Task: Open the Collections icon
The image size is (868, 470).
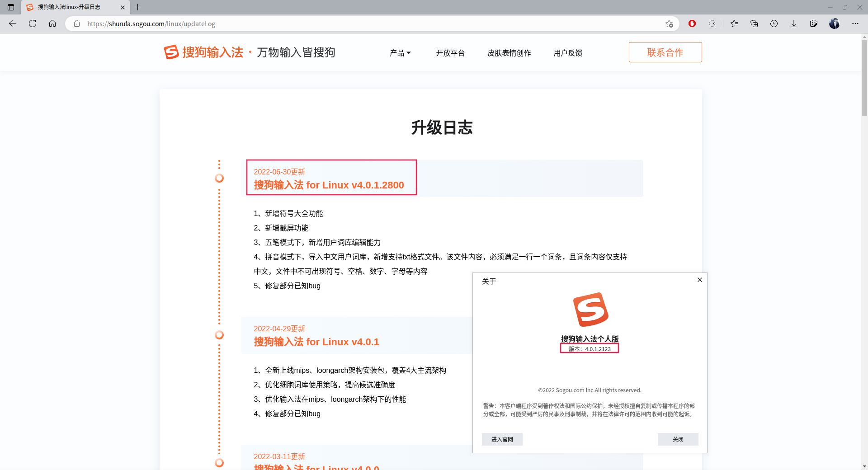Action: 754,23
